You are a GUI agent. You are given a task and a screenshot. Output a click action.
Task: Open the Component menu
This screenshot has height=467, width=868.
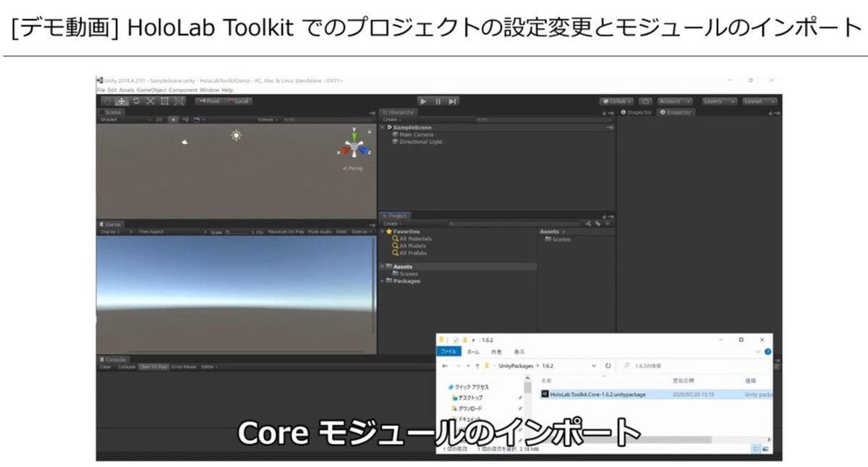[x=183, y=90]
